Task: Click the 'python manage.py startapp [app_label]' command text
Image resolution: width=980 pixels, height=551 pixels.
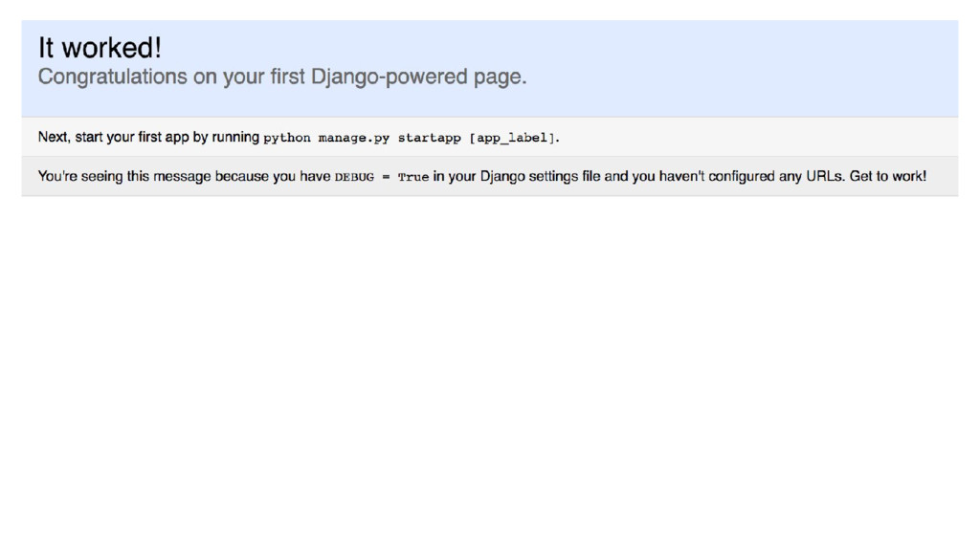Action: point(410,138)
